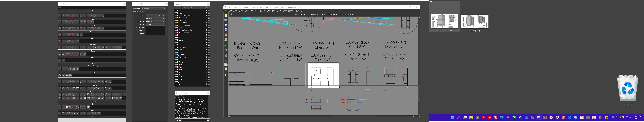Open the Block menu
Image resolution: width=644 pixels, height=122 pixels.
[x=285, y=11]
